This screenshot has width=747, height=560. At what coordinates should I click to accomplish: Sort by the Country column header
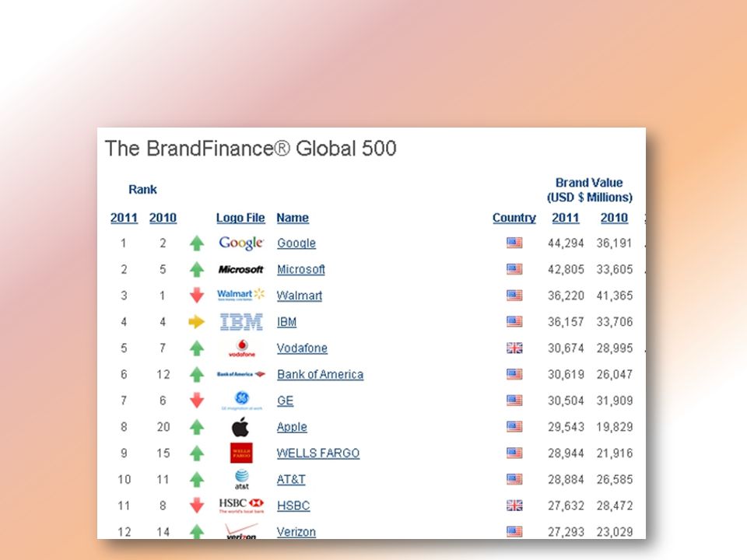[514, 218]
